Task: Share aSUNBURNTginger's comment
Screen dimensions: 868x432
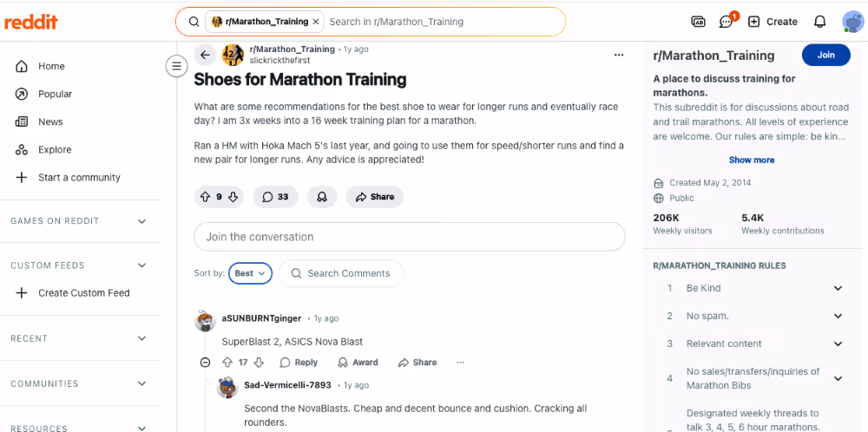Action: pos(418,363)
